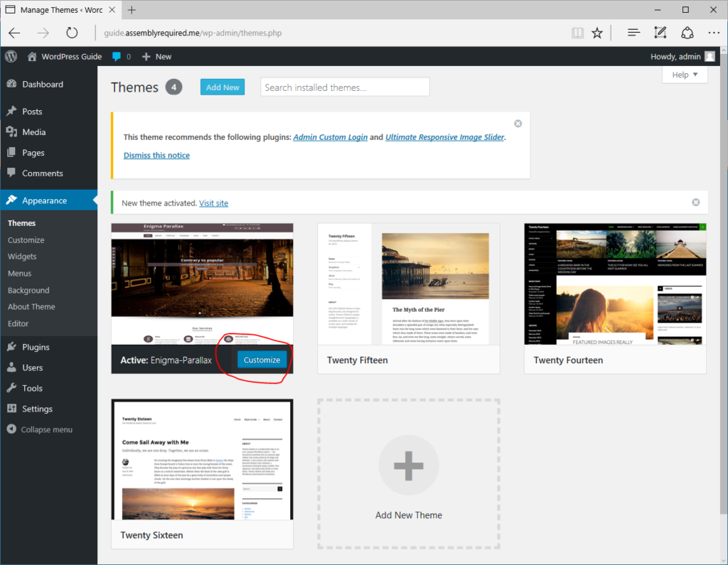Click the Make a Web Note icon

click(660, 33)
